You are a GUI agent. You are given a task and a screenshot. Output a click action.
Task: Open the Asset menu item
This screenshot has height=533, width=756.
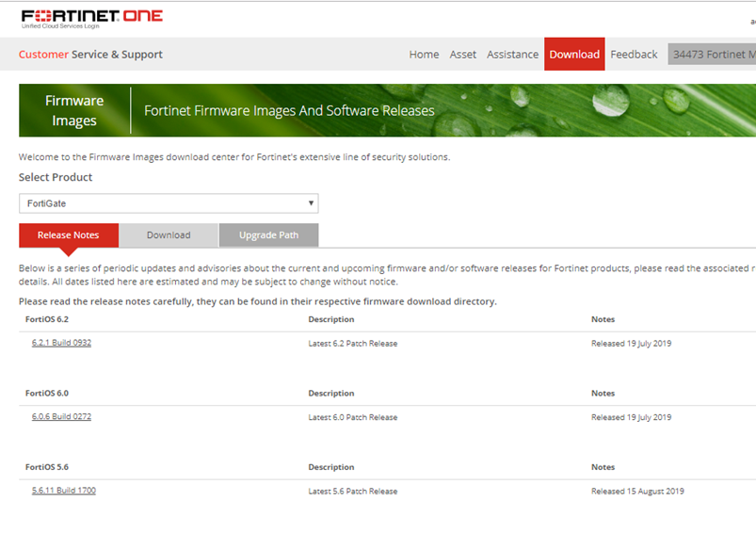pos(463,55)
